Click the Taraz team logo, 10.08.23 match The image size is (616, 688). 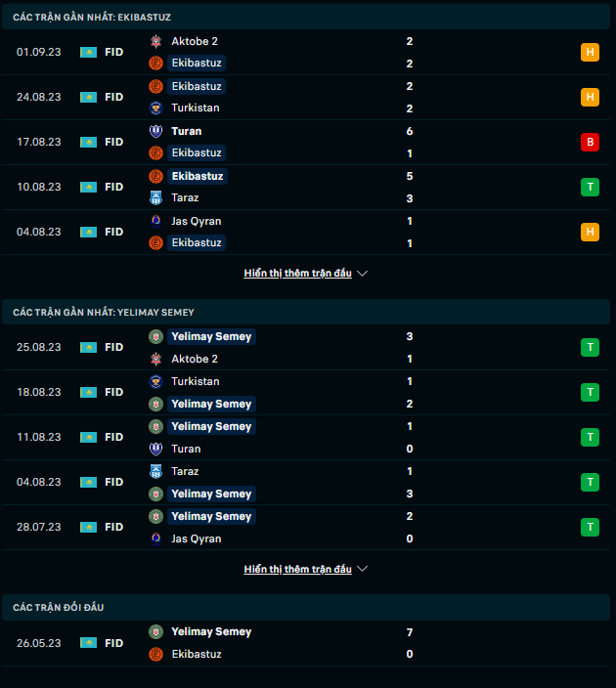(x=154, y=197)
